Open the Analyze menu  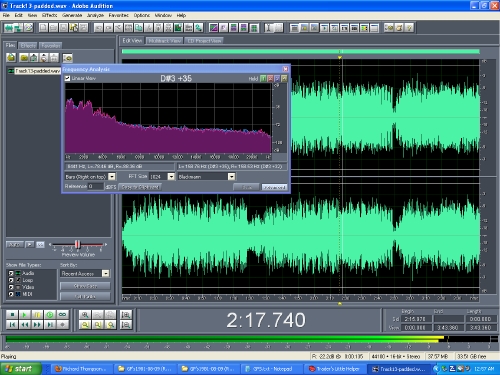pyautogui.click(x=95, y=15)
